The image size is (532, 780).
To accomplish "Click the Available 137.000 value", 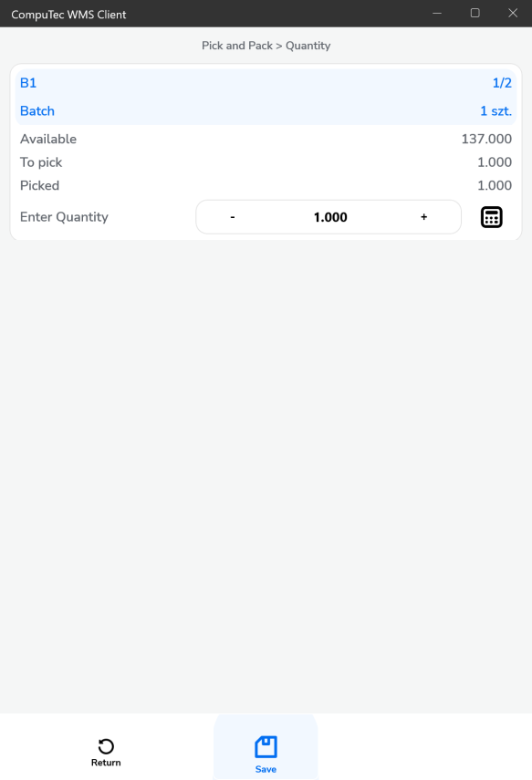I will 486,139.
